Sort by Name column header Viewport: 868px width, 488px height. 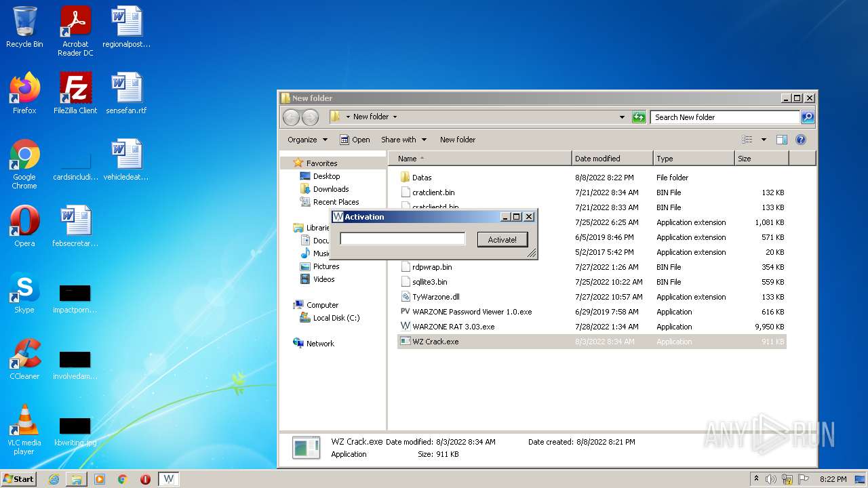(x=480, y=159)
